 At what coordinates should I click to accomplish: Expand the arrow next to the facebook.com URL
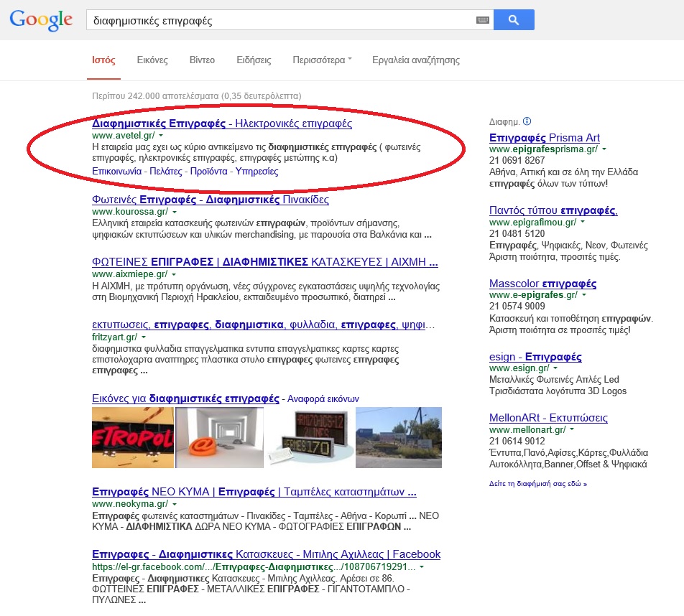pos(422,566)
